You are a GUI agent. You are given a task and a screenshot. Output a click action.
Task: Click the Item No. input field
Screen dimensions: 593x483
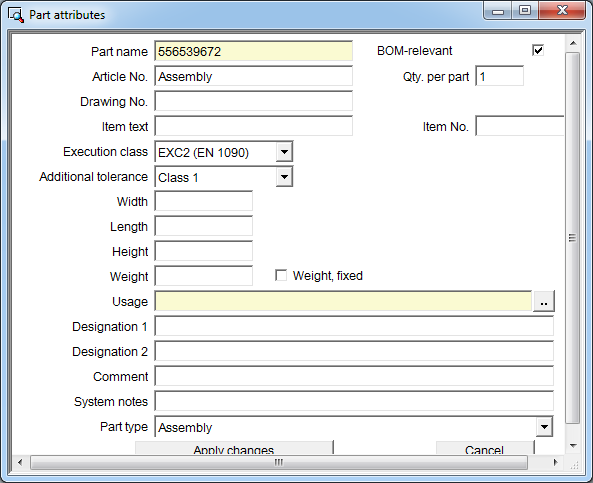tap(520, 126)
